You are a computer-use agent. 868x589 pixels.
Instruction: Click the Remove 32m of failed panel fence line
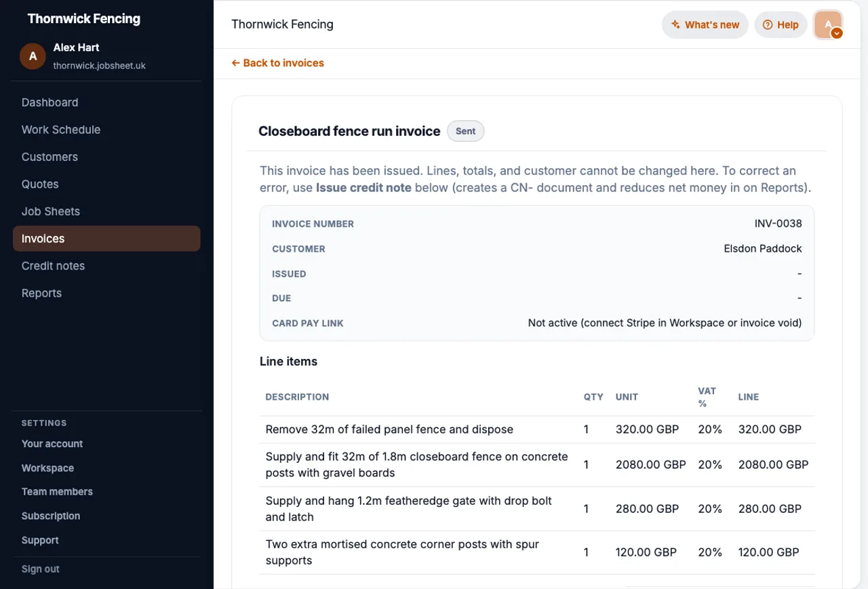pos(389,430)
